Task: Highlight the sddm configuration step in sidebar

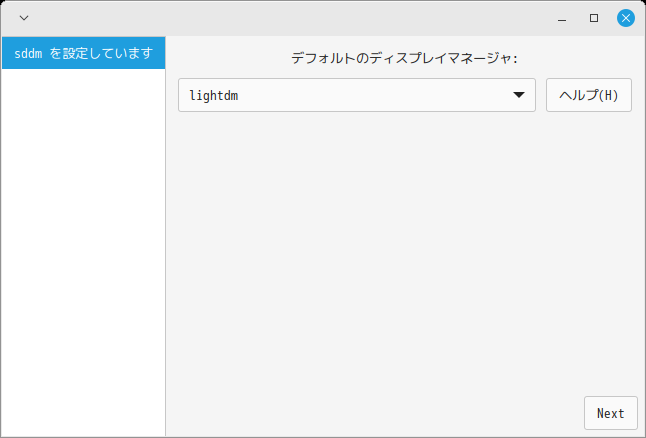Action: pyautogui.click(x=83, y=53)
